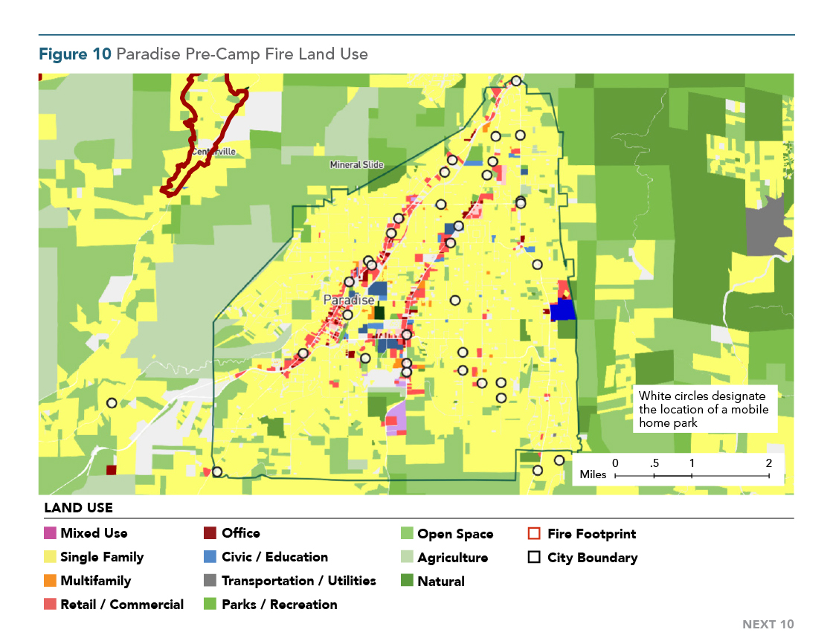Click the 'NEXT 10' footer text

[x=768, y=625]
